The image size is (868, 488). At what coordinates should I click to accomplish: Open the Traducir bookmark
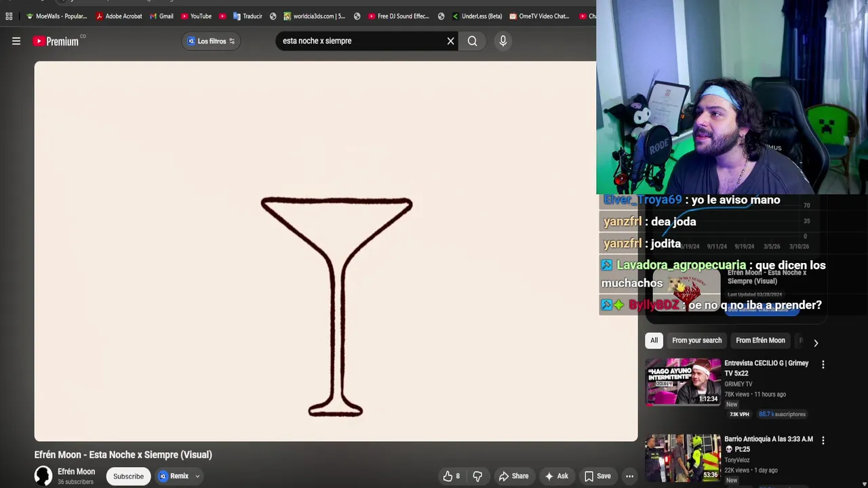tap(248, 16)
